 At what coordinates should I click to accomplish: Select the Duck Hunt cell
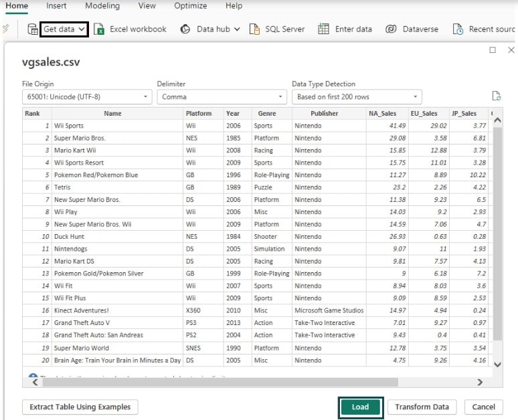point(117,236)
